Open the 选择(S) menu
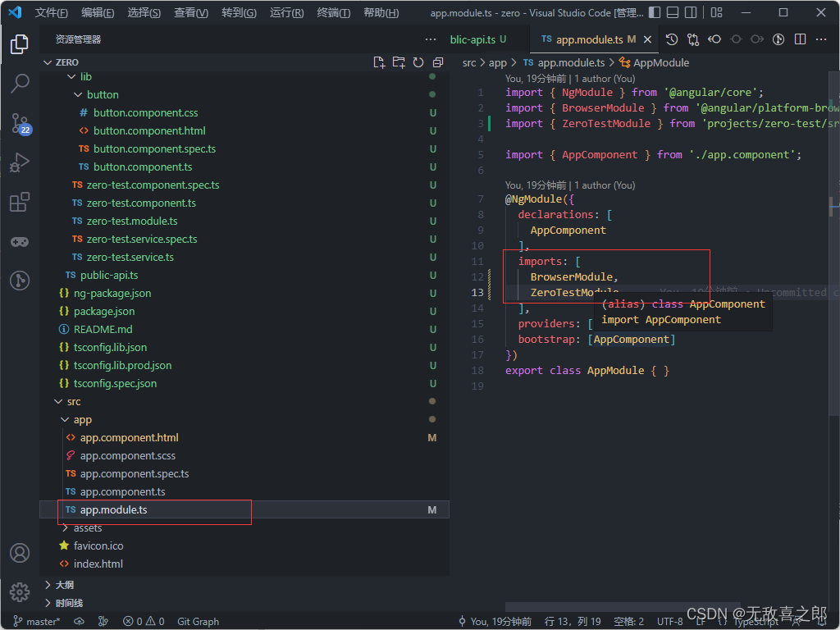 [144, 12]
